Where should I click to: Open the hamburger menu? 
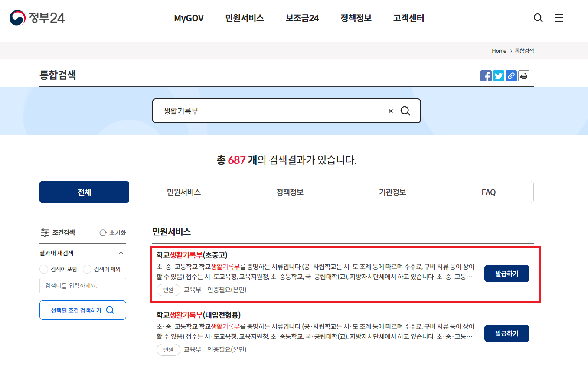(559, 18)
